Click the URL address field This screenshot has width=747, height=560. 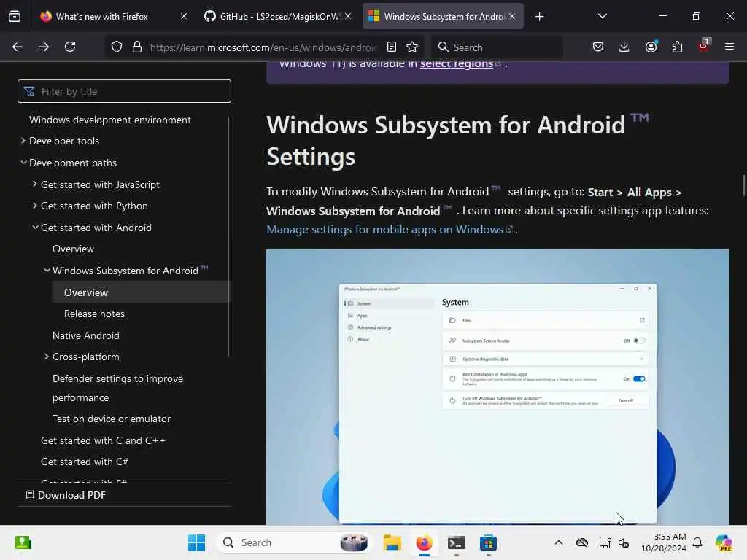263,47
